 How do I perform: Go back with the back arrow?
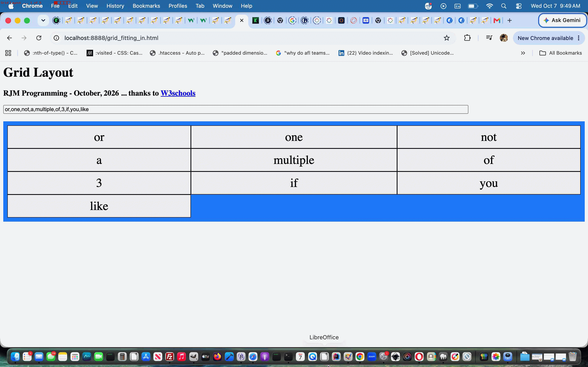pos(9,38)
